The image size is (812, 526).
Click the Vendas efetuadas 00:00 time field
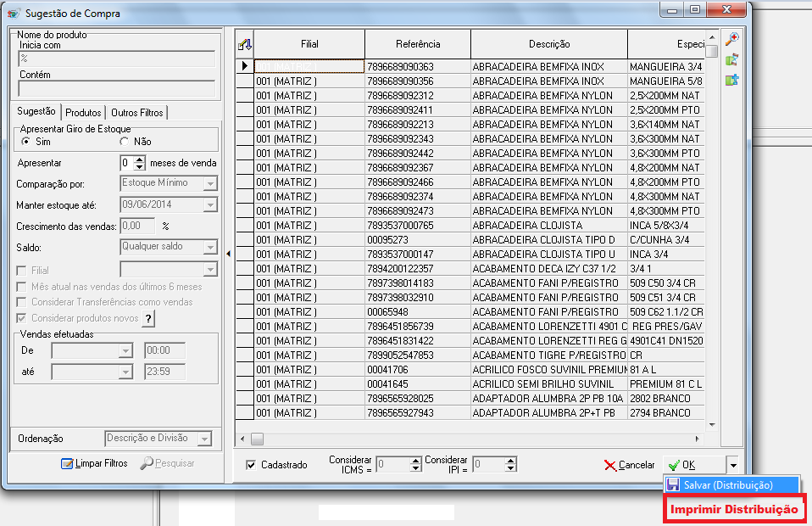pos(164,351)
